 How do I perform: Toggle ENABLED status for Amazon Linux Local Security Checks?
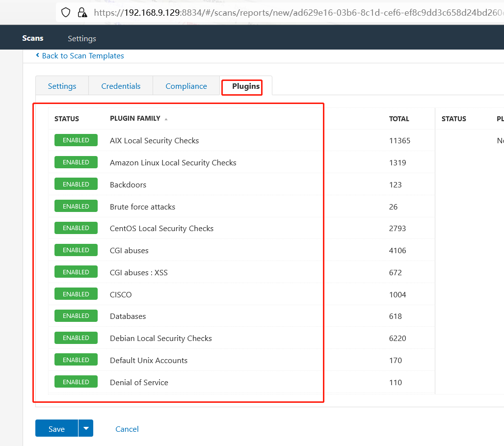pos(76,162)
